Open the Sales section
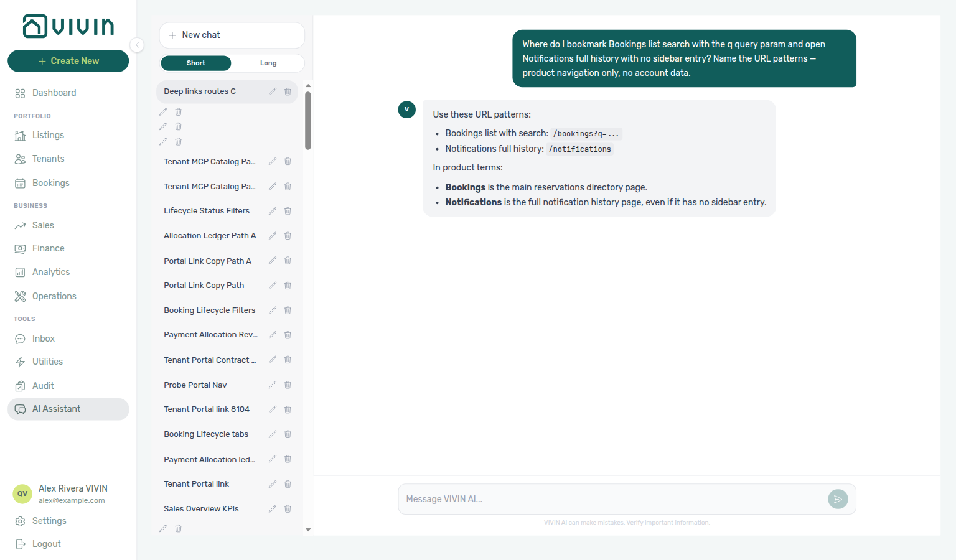 pyautogui.click(x=43, y=225)
